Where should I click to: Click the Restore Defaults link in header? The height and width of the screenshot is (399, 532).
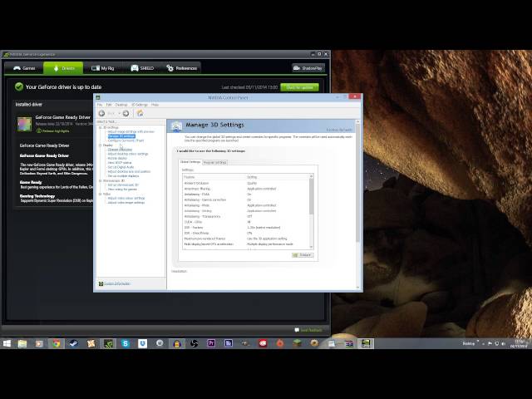[339, 130]
